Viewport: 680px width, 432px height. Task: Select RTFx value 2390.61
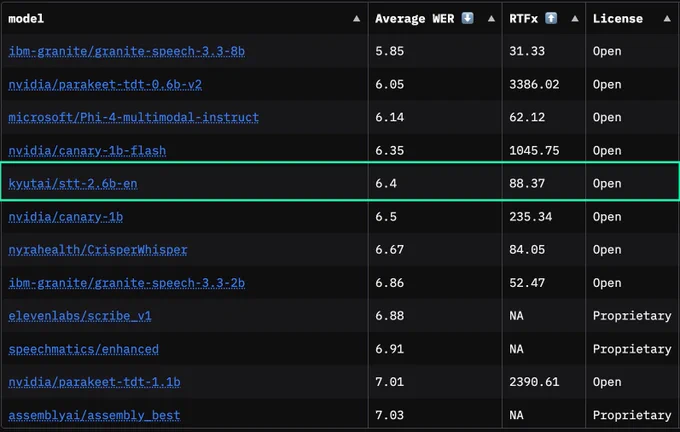[534, 382]
